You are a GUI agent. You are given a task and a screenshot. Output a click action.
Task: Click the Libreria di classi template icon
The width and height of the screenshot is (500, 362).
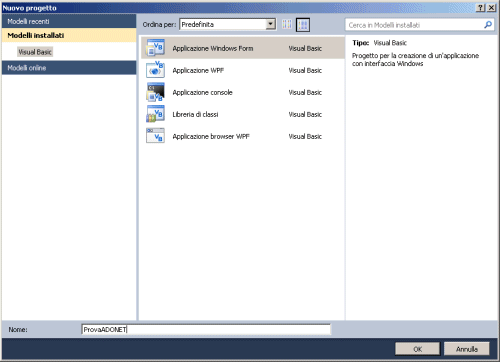point(155,114)
